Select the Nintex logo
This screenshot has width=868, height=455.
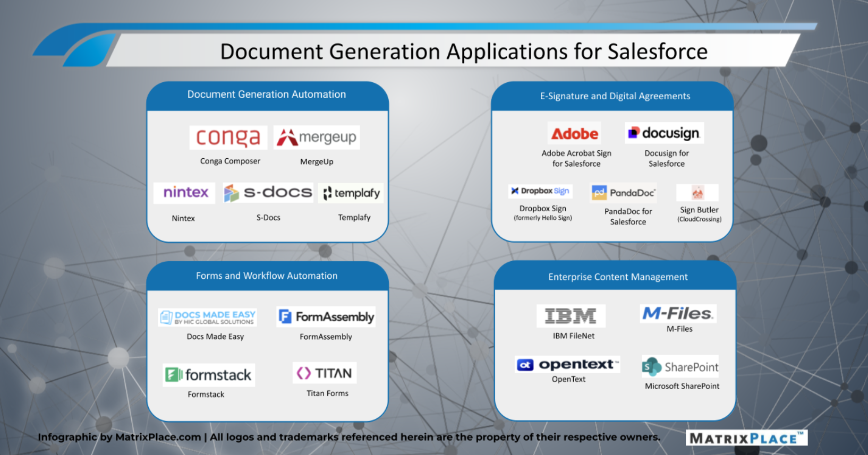coord(184,193)
